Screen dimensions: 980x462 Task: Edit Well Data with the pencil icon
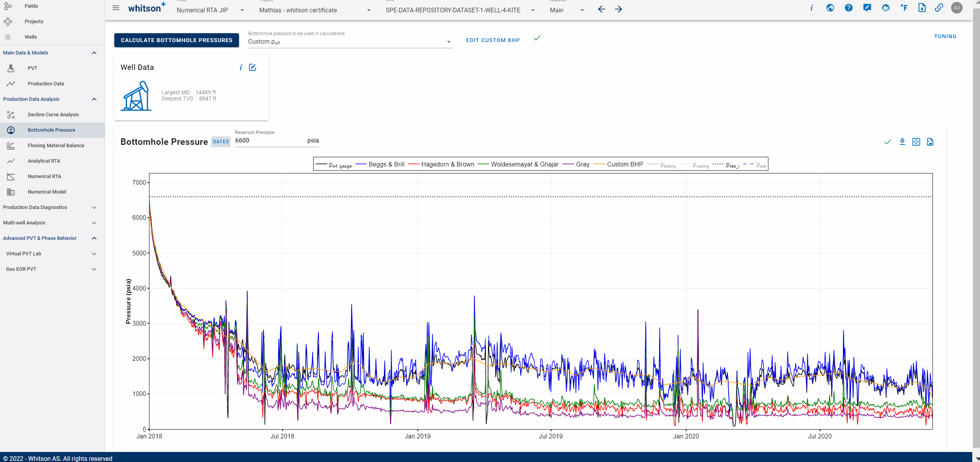click(253, 68)
